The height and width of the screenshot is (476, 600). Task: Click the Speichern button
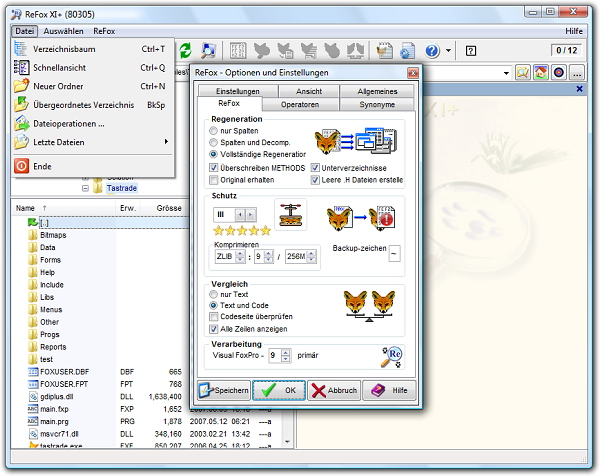click(x=224, y=390)
